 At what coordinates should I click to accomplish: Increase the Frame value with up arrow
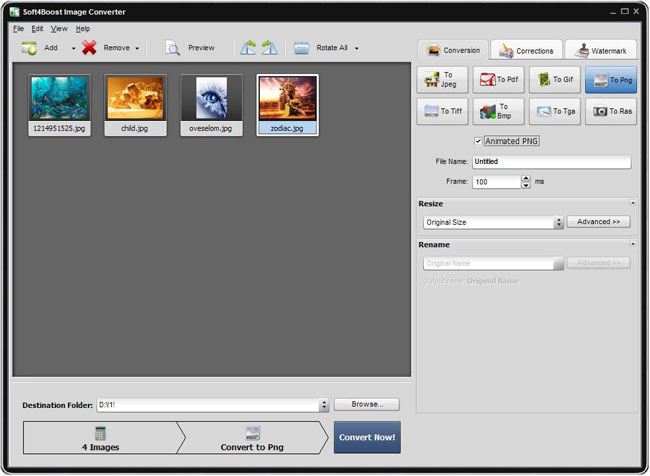(526, 178)
